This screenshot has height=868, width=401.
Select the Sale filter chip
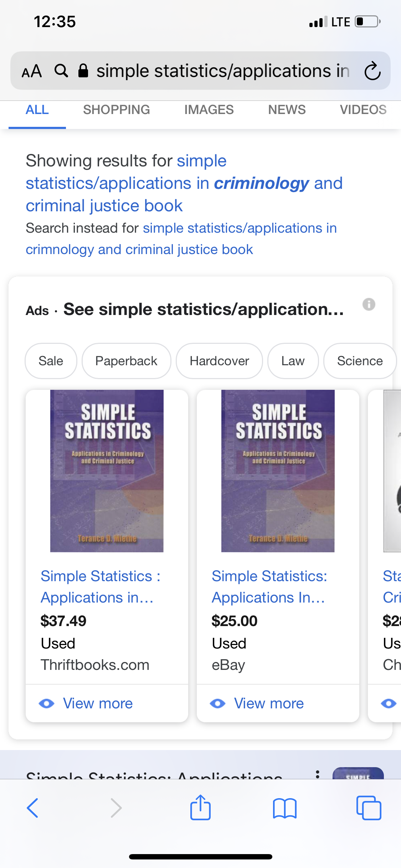51,361
